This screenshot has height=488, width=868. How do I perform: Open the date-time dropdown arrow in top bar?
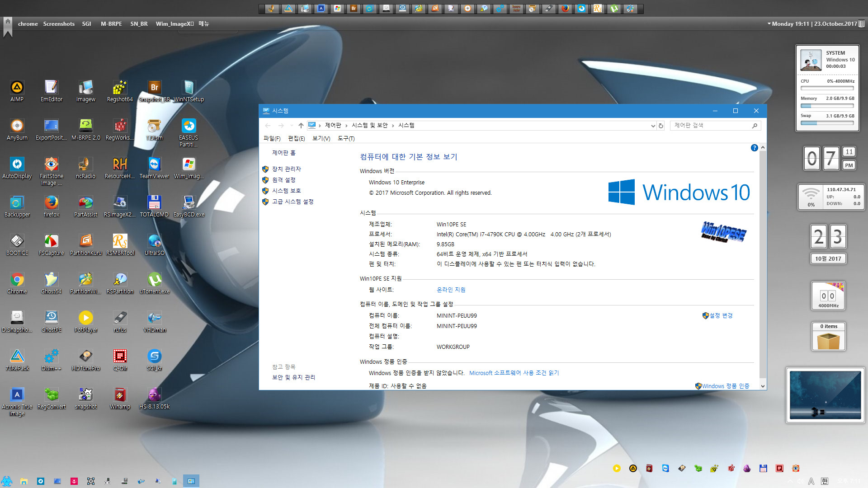[x=769, y=23]
